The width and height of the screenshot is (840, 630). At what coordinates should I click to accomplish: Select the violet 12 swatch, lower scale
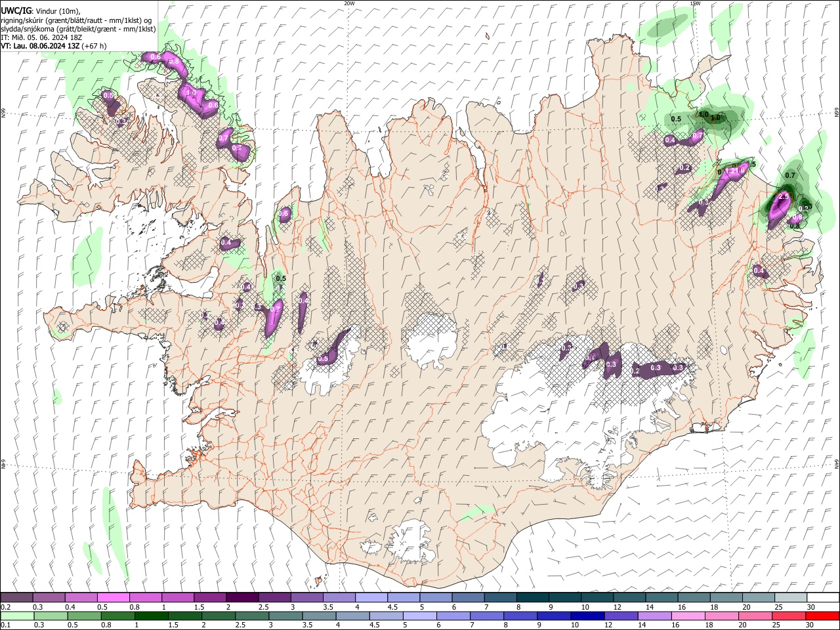620,616
